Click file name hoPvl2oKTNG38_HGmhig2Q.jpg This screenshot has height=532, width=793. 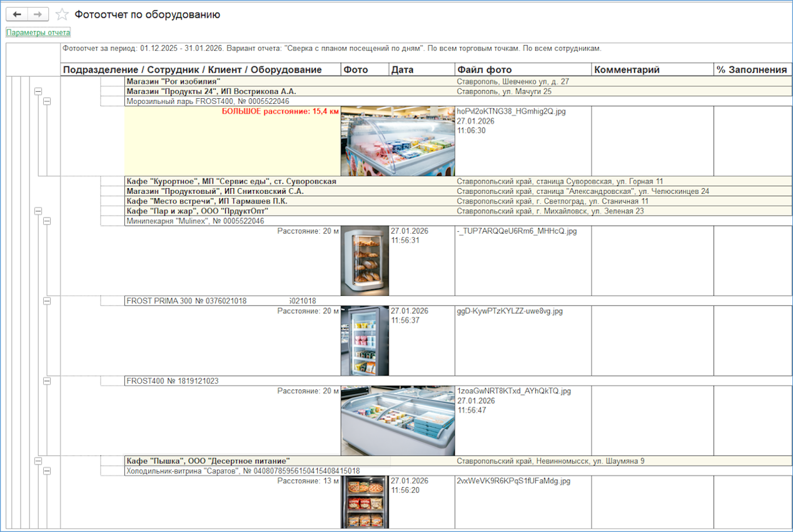pos(512,111)
